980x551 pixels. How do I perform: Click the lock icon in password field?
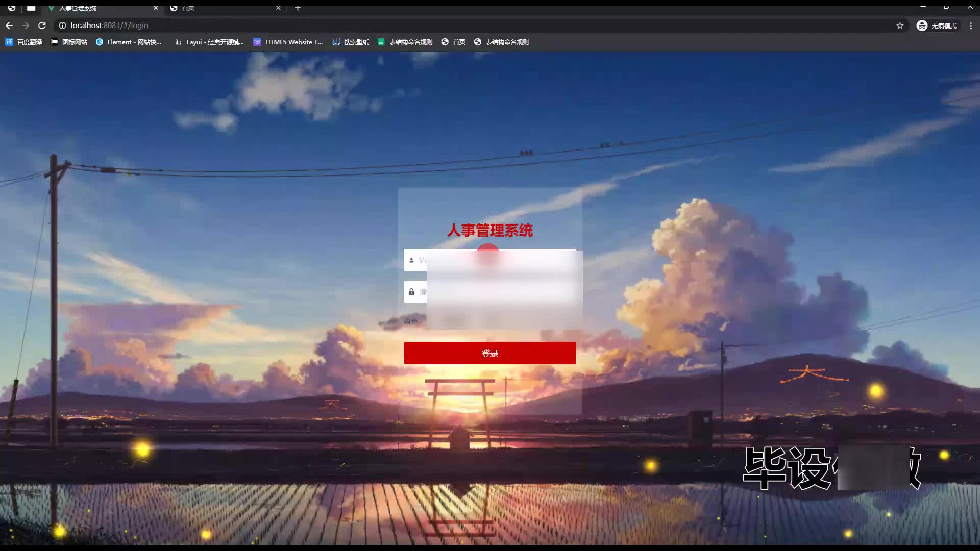click(411, 292)
